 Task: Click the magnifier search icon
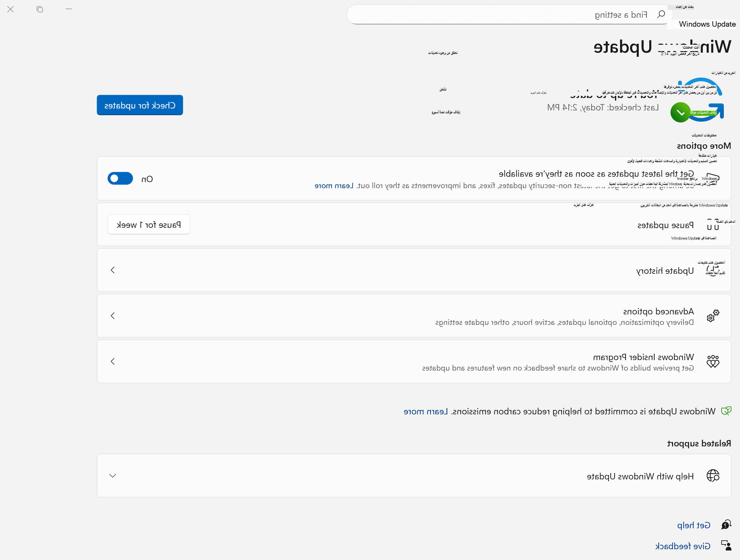pyautogui.click(x=661, y=14)
